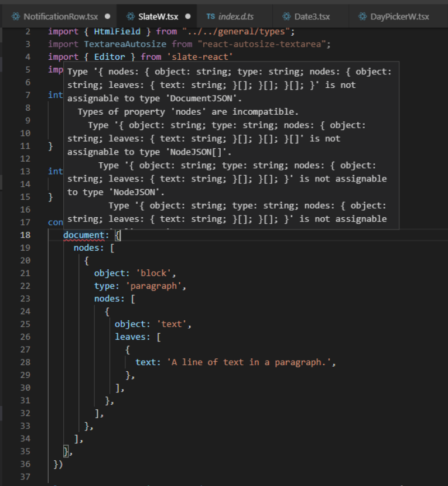Click React file icon on DayPickerW.tsx tab
The width and height of the screenshot is (448, 486).
click(362, 16)
